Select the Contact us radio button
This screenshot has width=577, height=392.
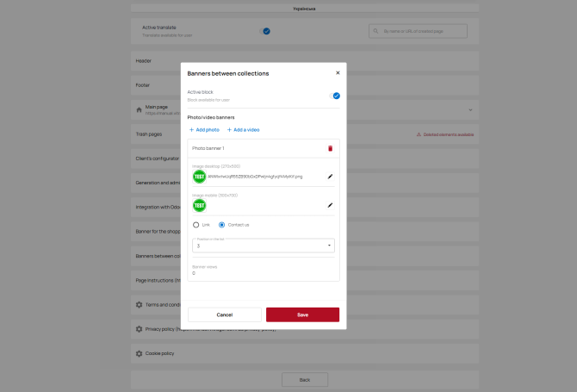point(221,225)
